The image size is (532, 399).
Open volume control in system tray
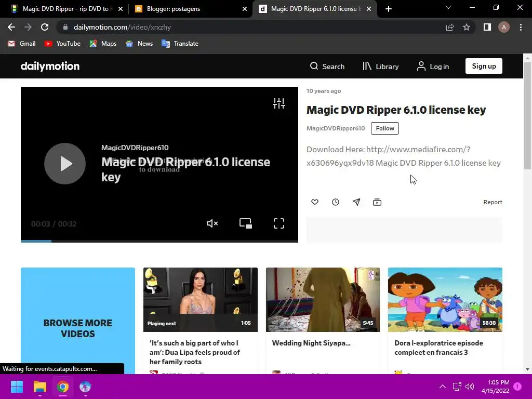tap(470, 387)
